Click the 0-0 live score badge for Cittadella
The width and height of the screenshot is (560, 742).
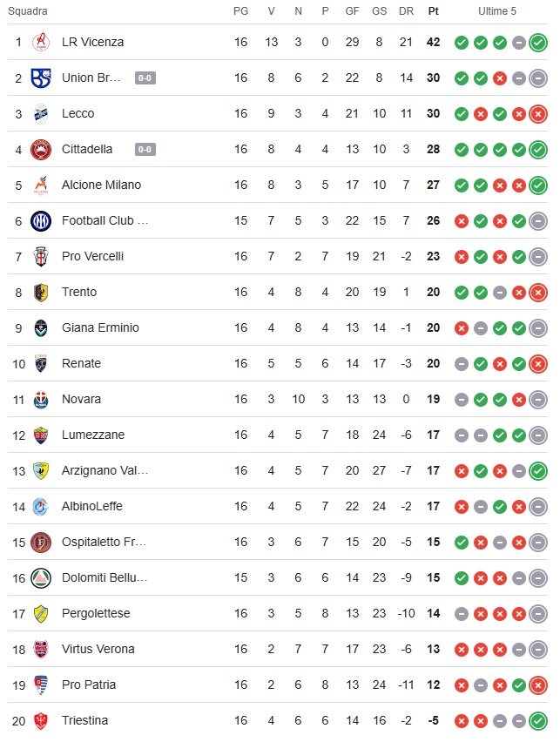click(x=145, y=149)
